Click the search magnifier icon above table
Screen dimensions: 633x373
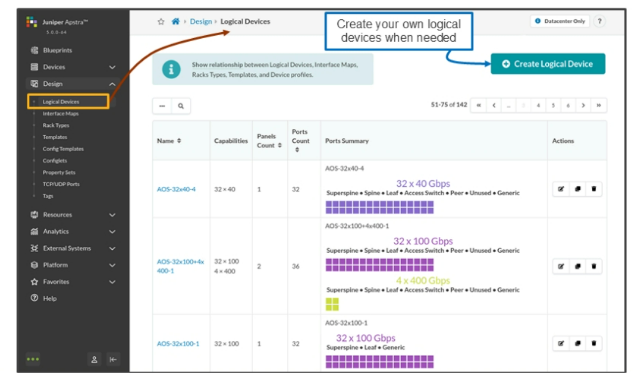(x=181, y=106)
